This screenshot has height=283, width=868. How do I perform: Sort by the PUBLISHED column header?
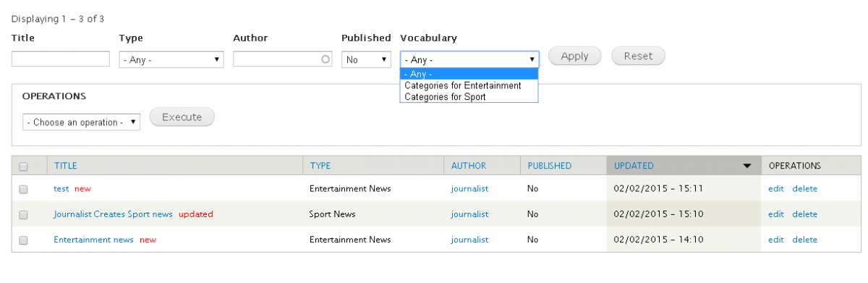pos(550,166)
